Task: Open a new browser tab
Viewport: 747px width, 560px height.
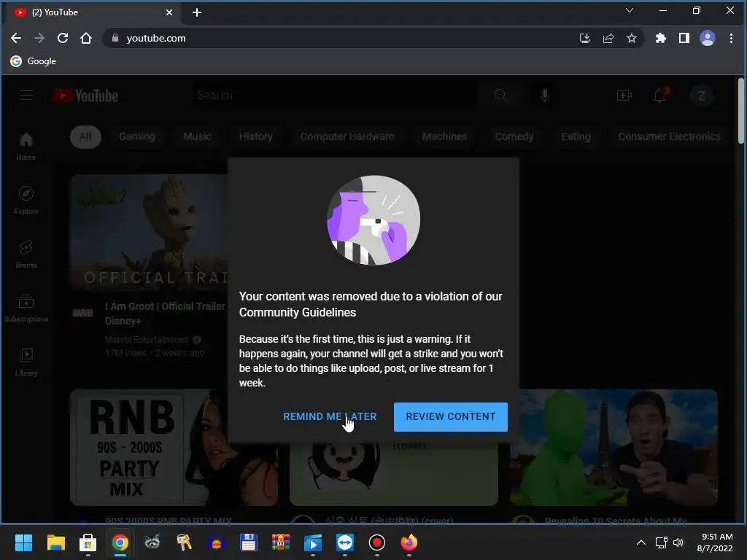Action: (x=197, y=13)
